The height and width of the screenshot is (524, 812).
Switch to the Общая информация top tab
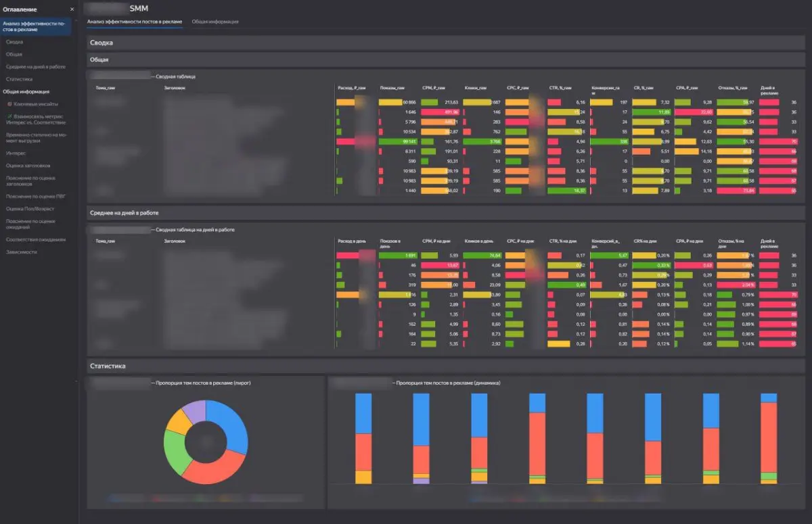[215, 22]
